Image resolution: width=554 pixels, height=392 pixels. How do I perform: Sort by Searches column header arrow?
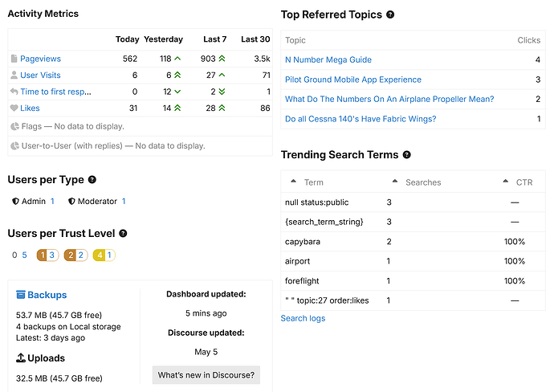[x=395, y=182]
